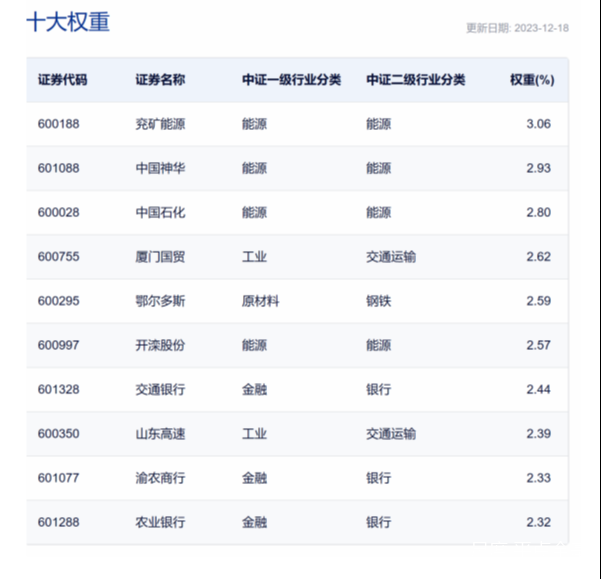Select stock code 601088
The height and width of the screenshot is (579, 601).
(x=59, y=168)
